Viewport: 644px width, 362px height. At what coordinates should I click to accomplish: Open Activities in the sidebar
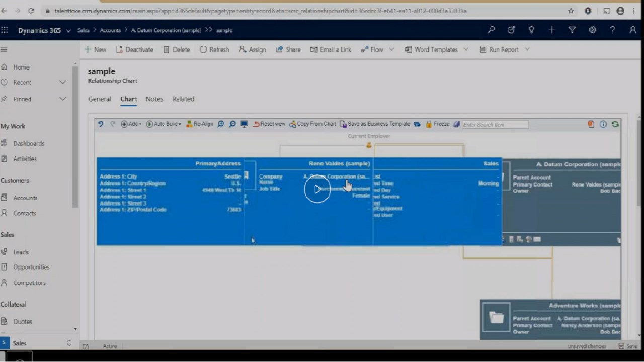click(x=25, y=159)
